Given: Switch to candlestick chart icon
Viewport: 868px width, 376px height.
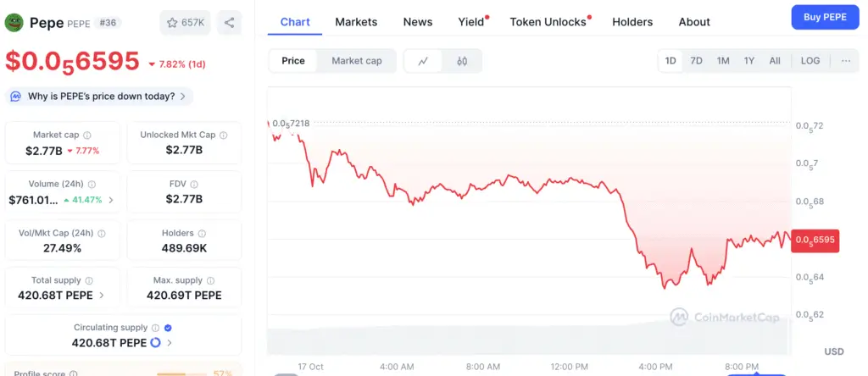Looking at the screenshot, I should point(462,61).
